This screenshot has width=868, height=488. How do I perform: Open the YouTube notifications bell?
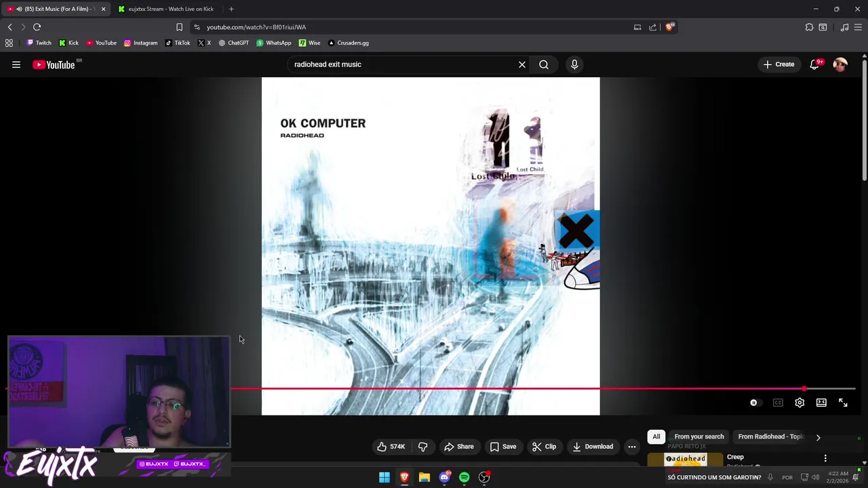(814, 64)
